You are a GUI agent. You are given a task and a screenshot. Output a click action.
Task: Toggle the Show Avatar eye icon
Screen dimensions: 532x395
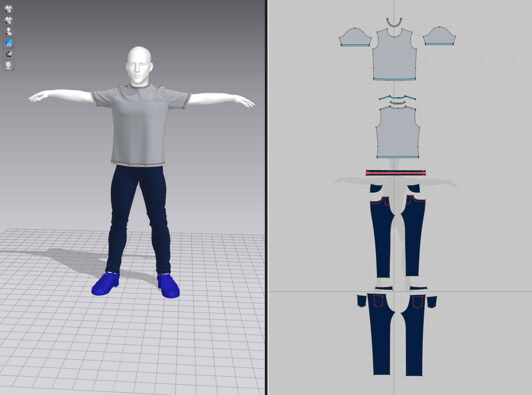pos(9,31)
